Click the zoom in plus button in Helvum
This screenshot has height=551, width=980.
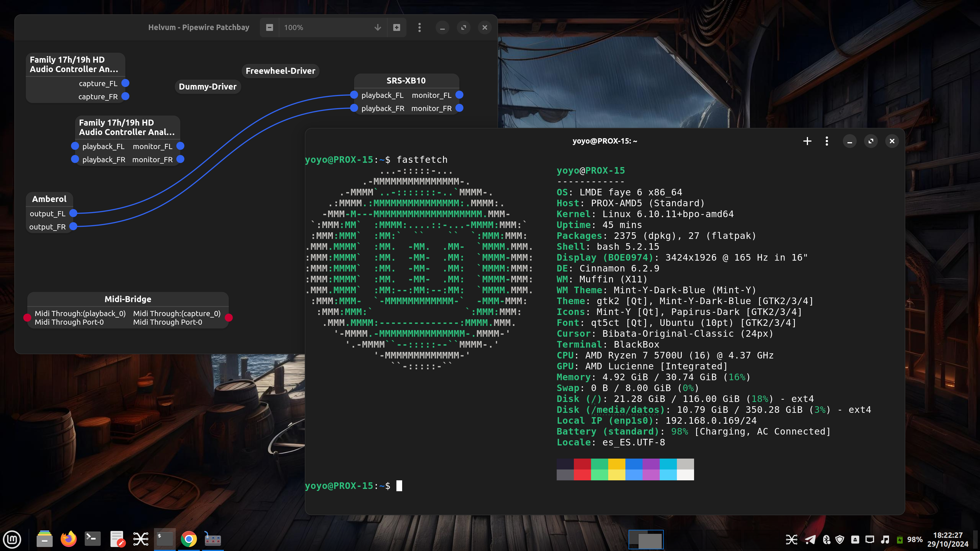pos(396,27)
